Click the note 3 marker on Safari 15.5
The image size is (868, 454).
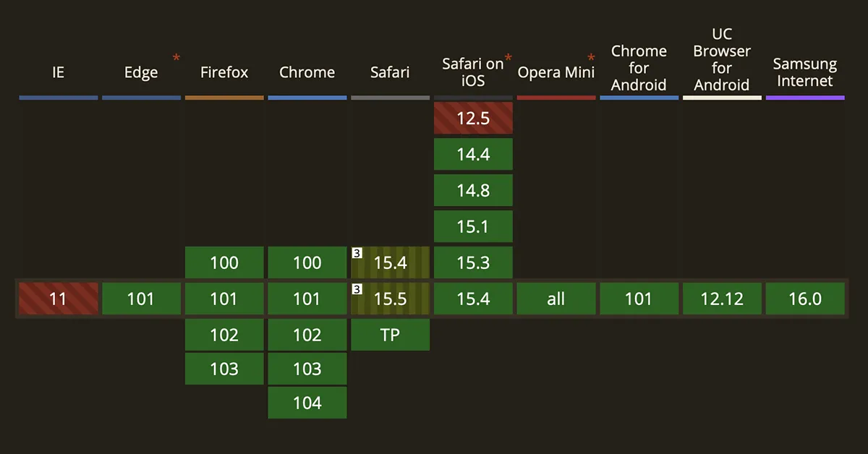click(x=357, y=289)
